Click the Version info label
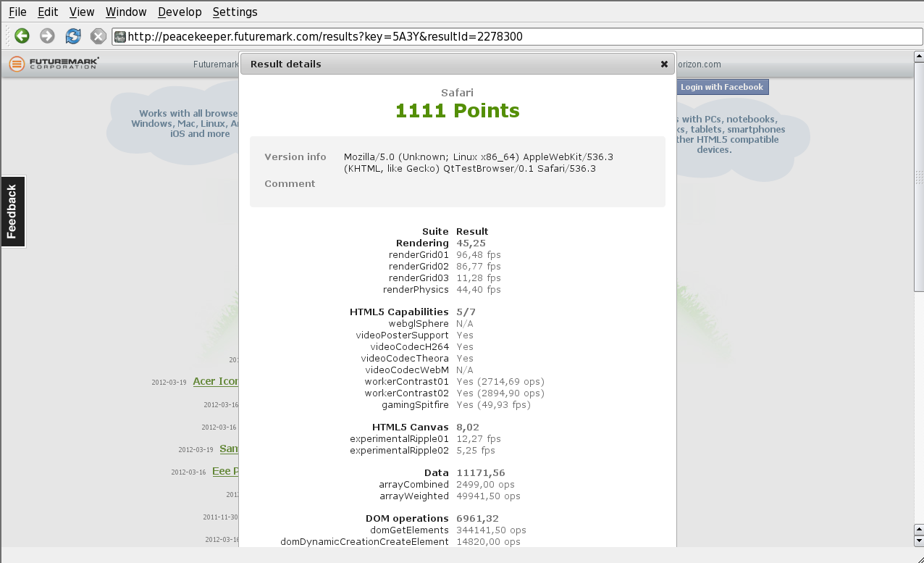The image size is (924, 563). click(x=295, y=157)
